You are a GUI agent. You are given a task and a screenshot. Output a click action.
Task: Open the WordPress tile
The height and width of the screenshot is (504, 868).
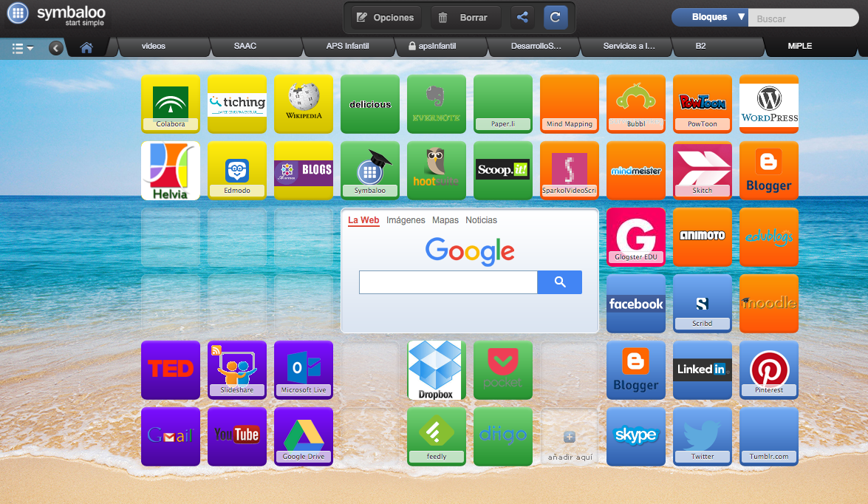point(768,104)
